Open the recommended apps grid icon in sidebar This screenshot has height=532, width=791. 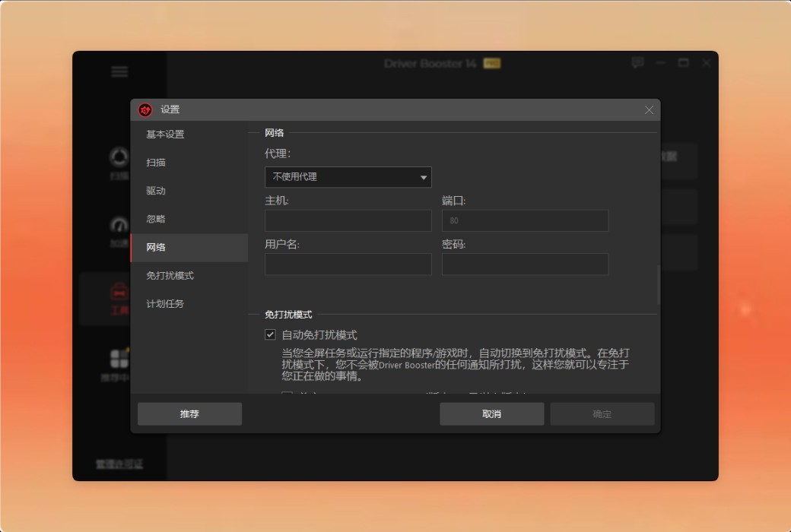pyautogui.click(x=119, y=359)
